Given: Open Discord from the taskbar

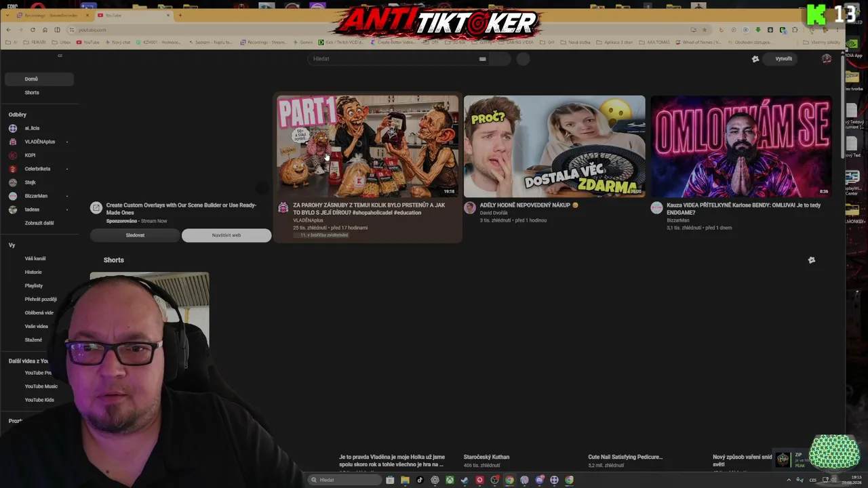Looking at the screenshot, I should [x=540, y=480].
